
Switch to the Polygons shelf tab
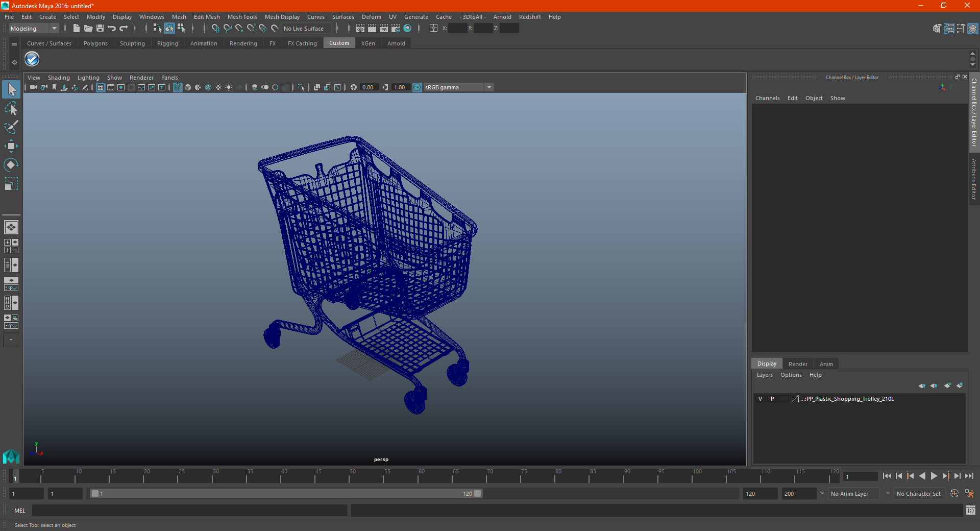click(x=95, y=43)
